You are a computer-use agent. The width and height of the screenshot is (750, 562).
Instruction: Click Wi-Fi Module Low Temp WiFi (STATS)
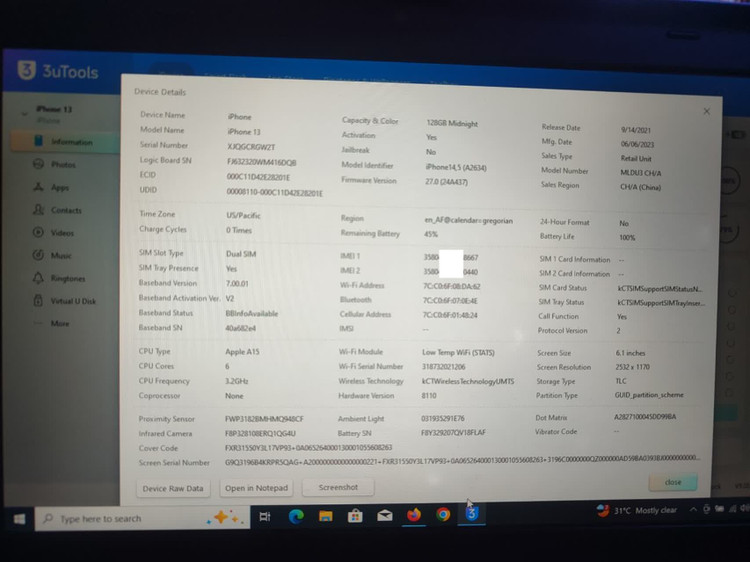[x=458, y=353]
